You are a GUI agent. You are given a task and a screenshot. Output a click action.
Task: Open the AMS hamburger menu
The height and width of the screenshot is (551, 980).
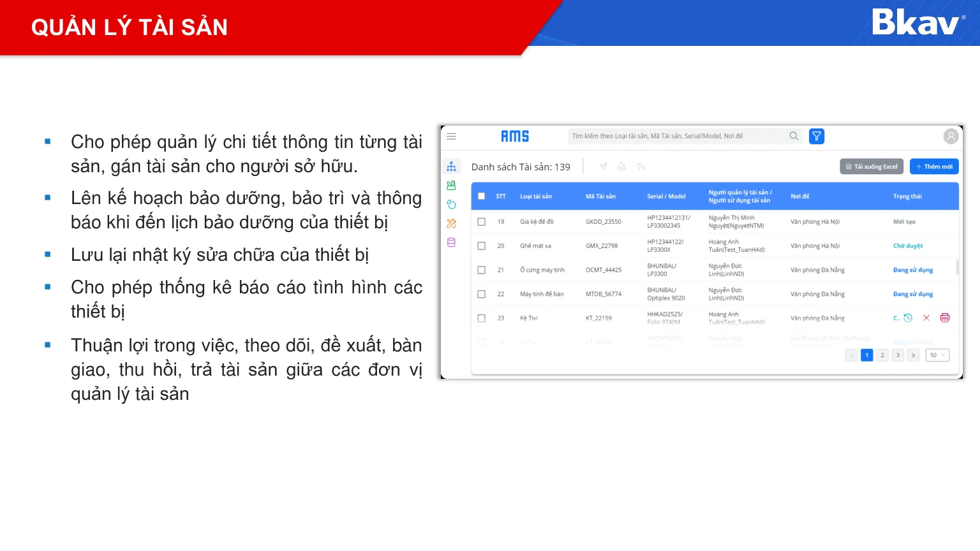click(451, 136)
